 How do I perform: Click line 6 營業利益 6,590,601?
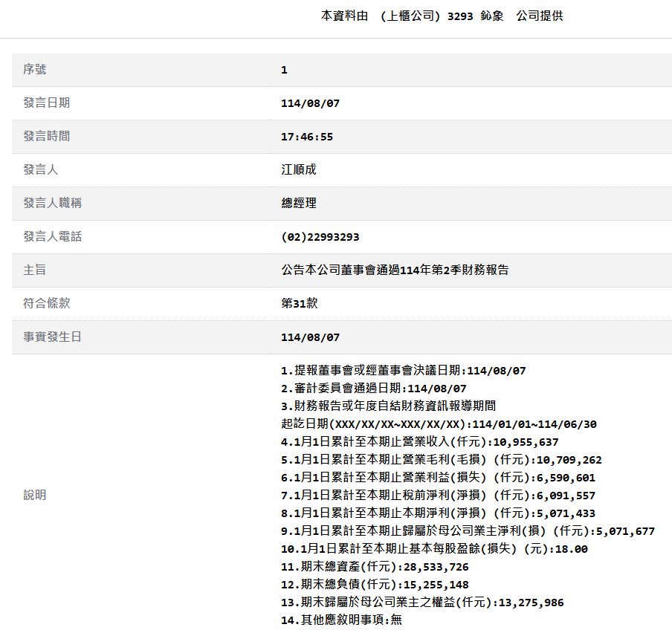[439, 478]
